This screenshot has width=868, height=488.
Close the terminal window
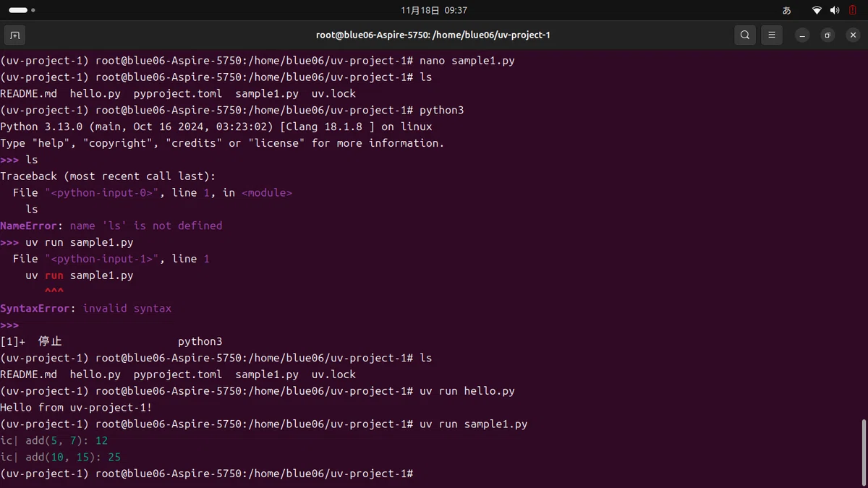click(852, 35)
